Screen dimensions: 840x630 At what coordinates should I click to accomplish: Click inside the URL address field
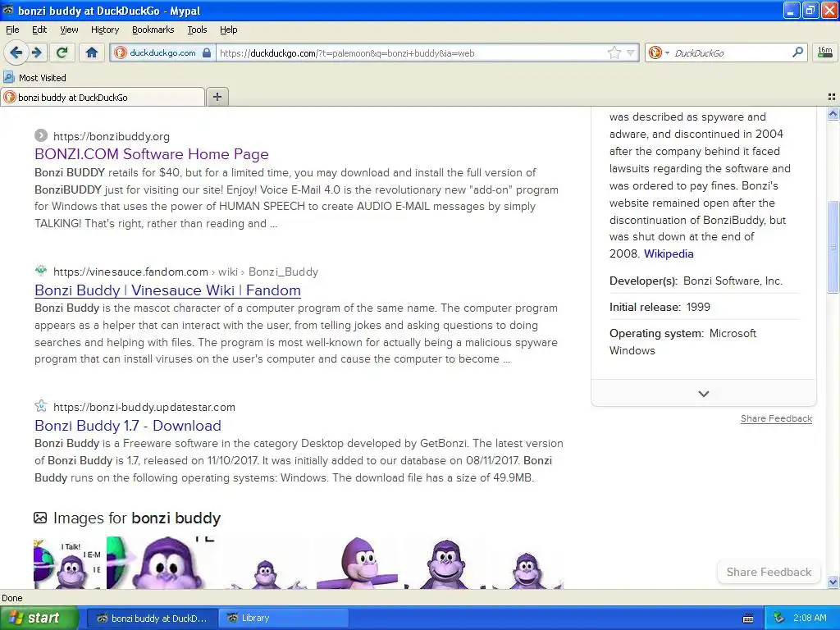[x=410, y=52]
